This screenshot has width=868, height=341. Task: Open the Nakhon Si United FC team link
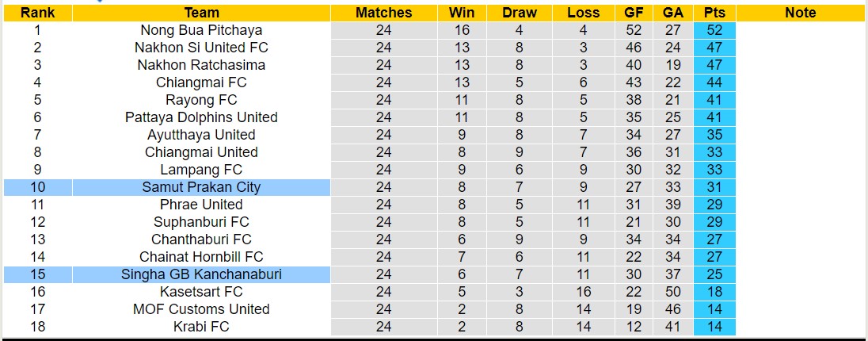[201, 48]
